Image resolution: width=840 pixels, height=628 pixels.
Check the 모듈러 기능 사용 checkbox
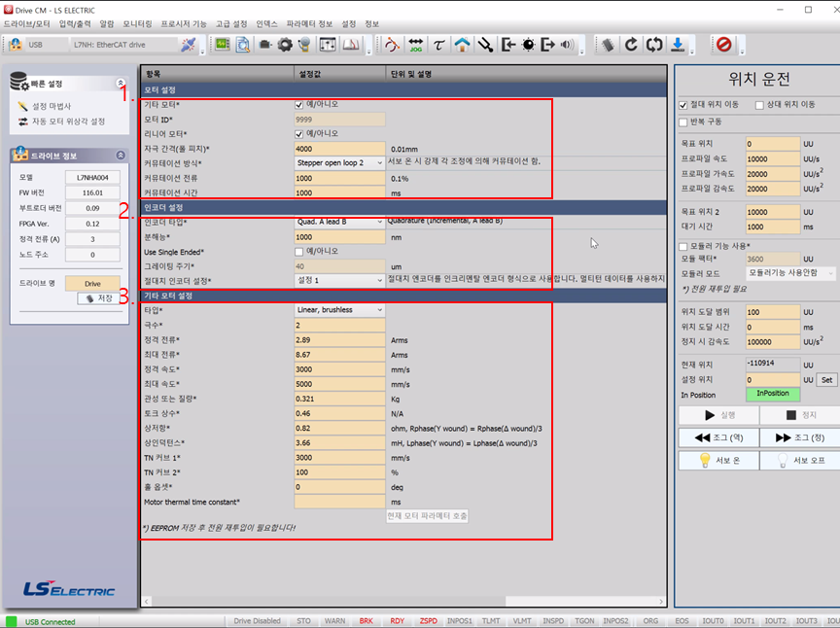pyautogui.click(x=683, y=246)
